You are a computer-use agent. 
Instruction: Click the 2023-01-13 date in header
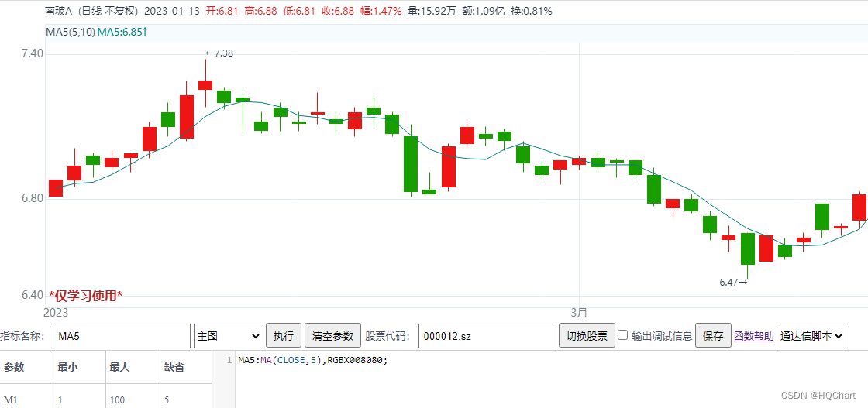coord(173,11)
